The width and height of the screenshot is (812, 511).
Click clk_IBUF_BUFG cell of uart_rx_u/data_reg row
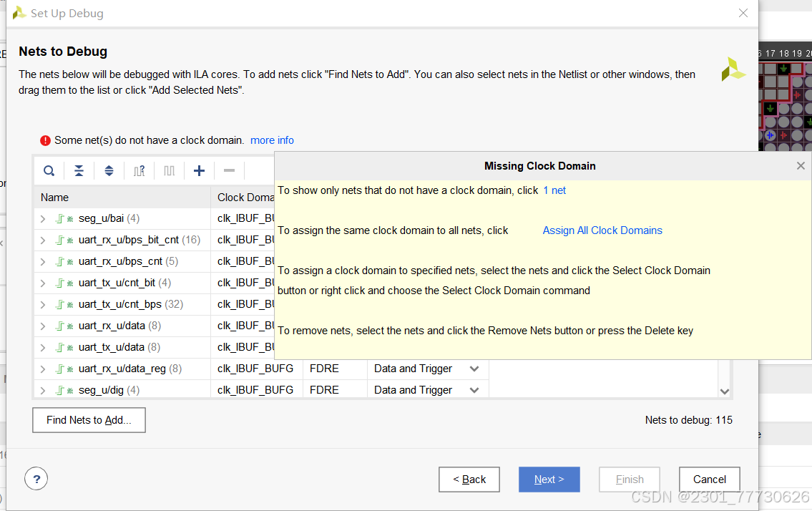[x=256, y=369]
